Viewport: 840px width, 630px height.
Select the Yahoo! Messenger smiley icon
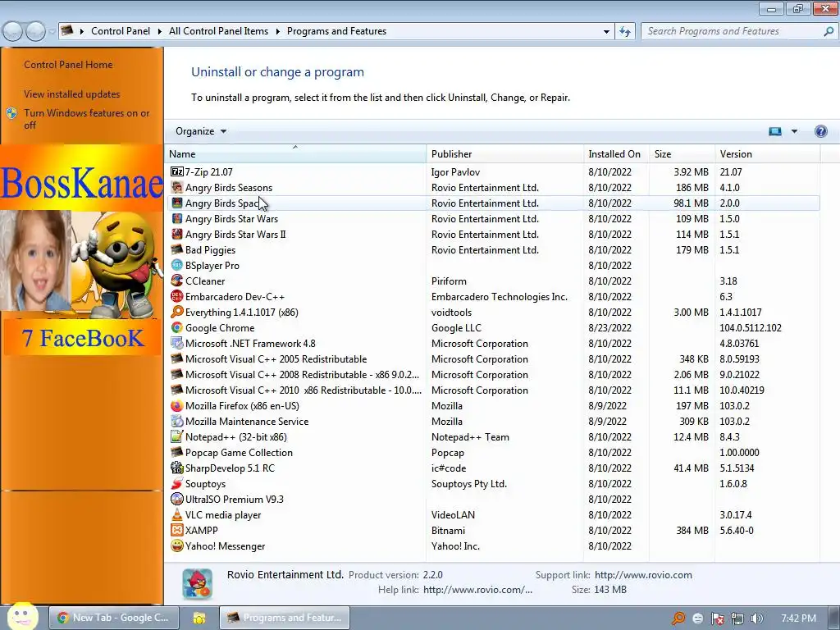click(x=177, y=546)
